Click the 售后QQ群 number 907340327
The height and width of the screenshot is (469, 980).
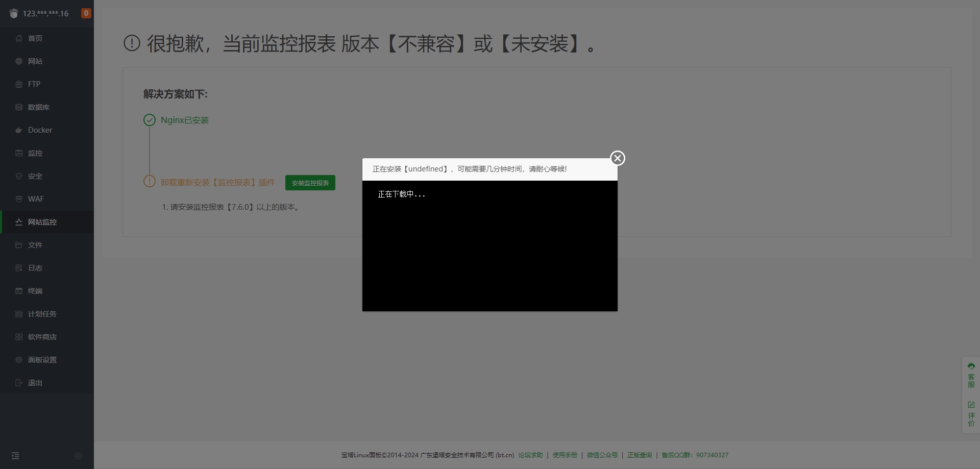pos(712,455)
